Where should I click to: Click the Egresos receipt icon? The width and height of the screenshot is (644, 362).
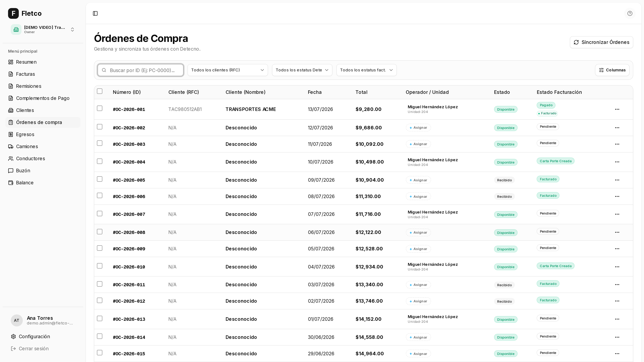pyautogui.click(x=11, y=134)
